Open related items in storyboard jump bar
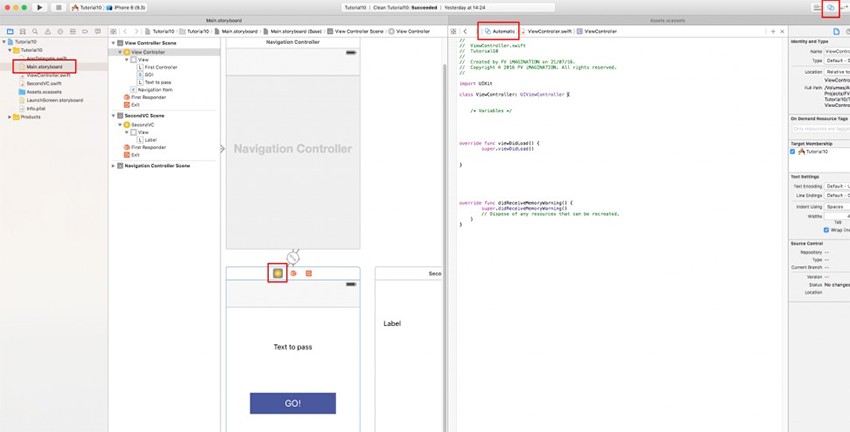 (x=113, y=31)
